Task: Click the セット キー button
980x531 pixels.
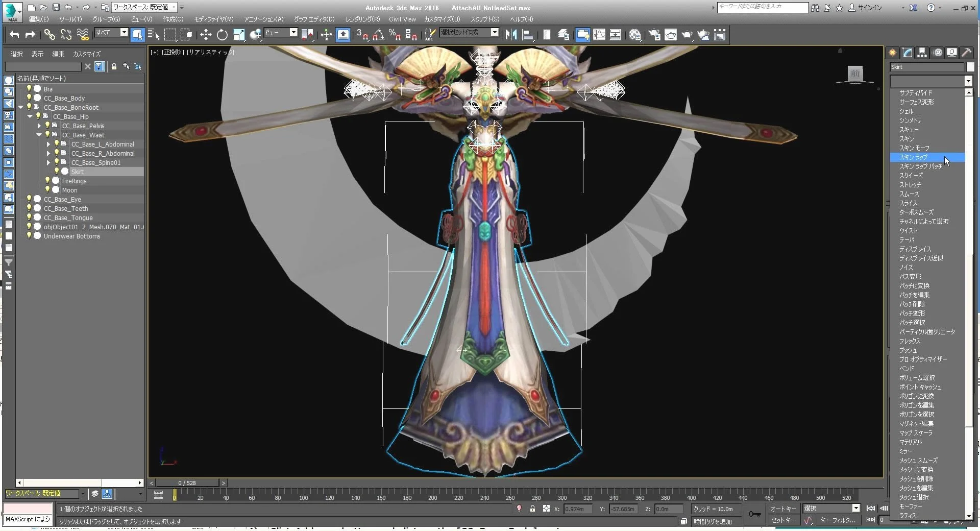Action: pos(783,520)
